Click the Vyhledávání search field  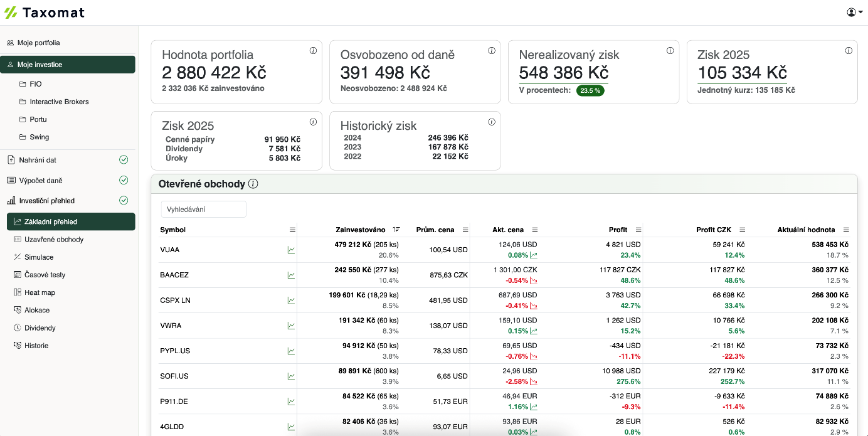[203, 210]
